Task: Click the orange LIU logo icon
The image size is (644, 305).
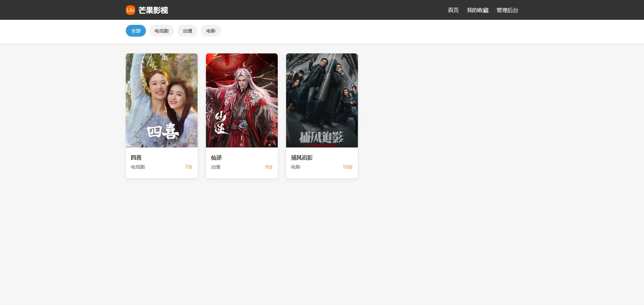Action: point(130,10)
